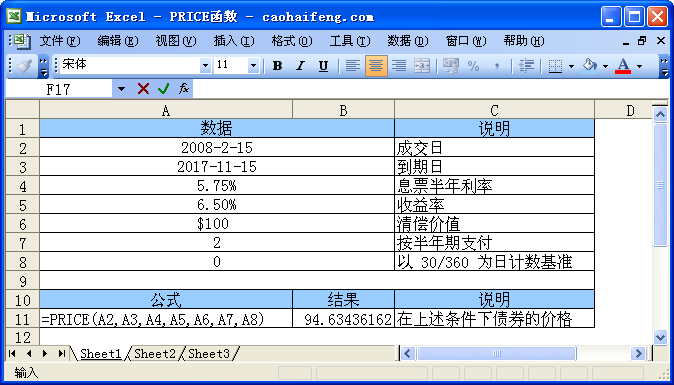Confirm entry with green checkmark
This screenshot has width=674, height=385.
coord(163,89)
